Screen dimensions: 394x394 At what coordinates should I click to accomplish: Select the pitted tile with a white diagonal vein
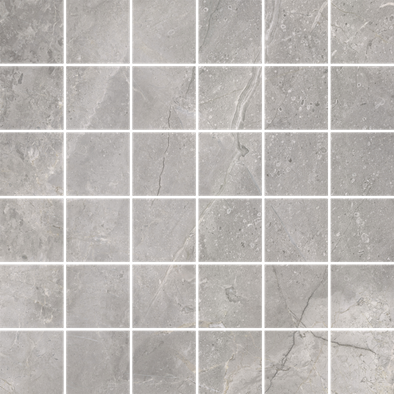point(230,230)
